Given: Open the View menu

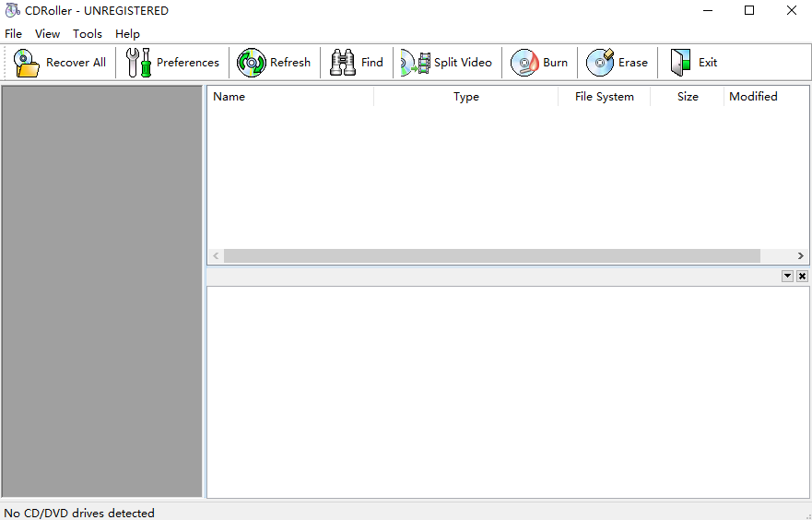Looking at the screenshot, I should tap(47, 34).
